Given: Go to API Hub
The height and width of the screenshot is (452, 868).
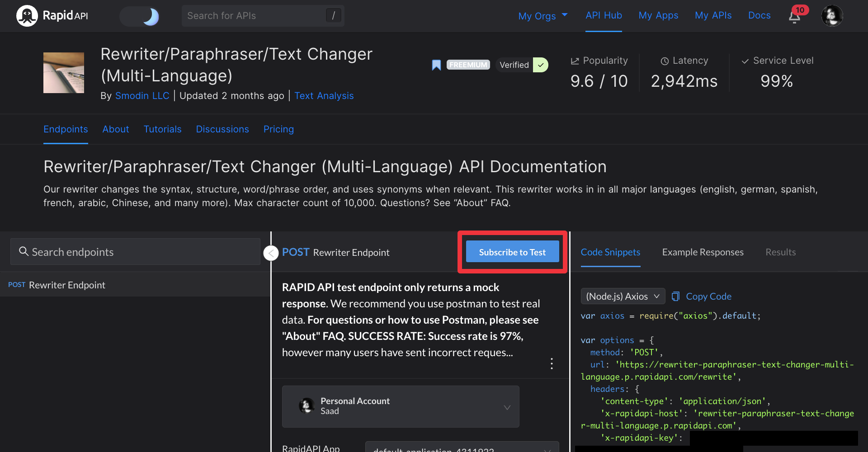Looking at the screenshot, I should [604, 15].
